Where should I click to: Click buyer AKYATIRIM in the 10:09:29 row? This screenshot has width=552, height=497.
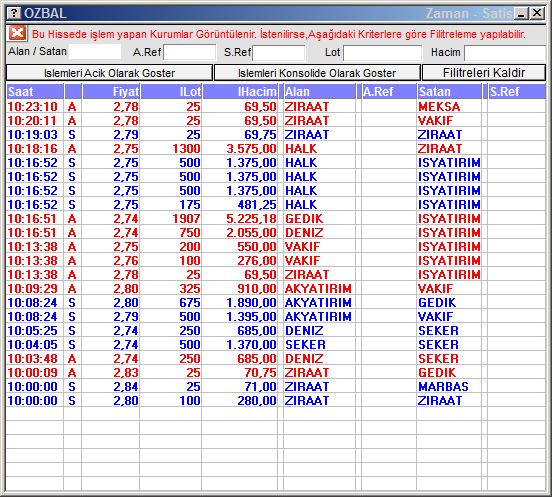click(x=318, y=289)
